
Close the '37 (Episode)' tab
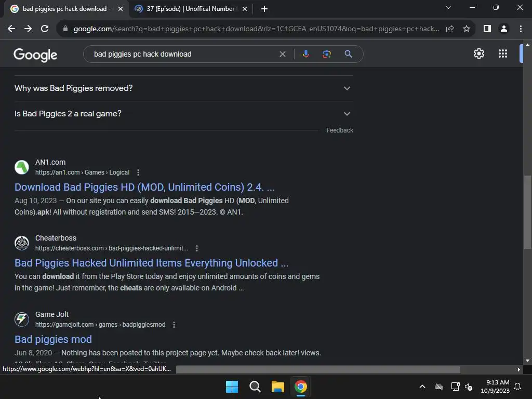click(x=245, y=9)
